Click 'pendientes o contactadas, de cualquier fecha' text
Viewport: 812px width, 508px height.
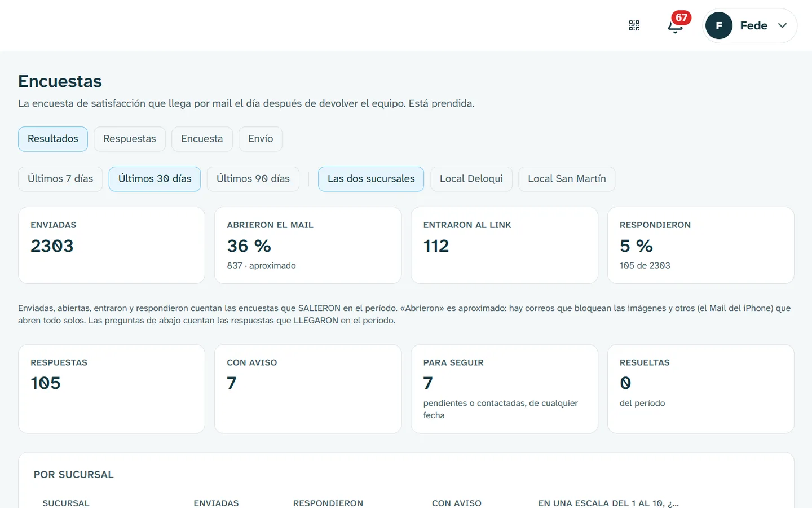pyautogui.click(x=501, y=409)
